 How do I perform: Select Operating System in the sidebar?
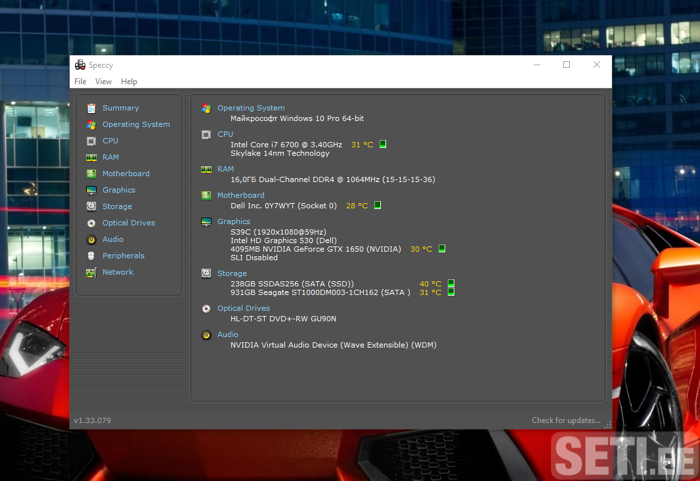point(135,125)
